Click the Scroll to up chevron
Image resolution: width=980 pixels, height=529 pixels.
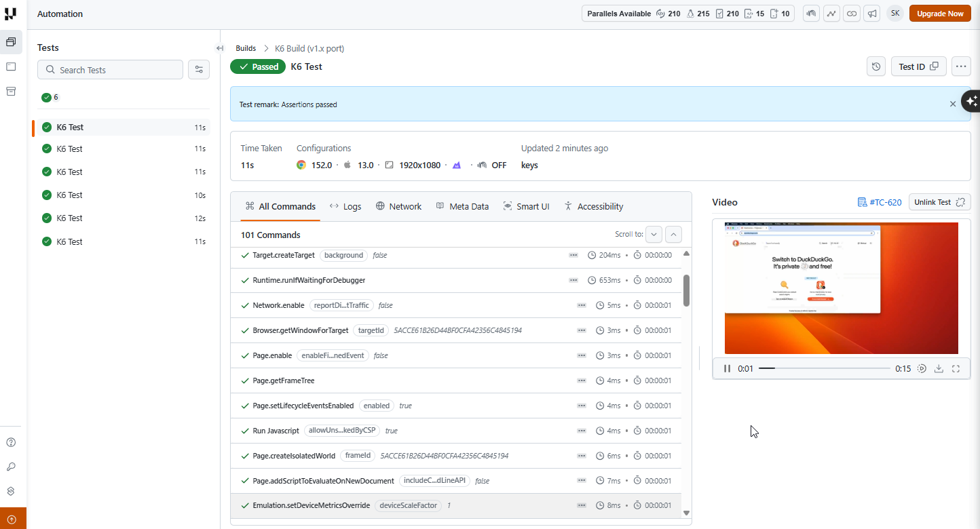[673, 235]
